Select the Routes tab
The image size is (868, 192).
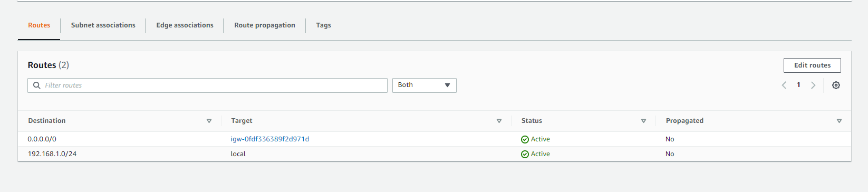pyautogui.click(x=39, y=25)
